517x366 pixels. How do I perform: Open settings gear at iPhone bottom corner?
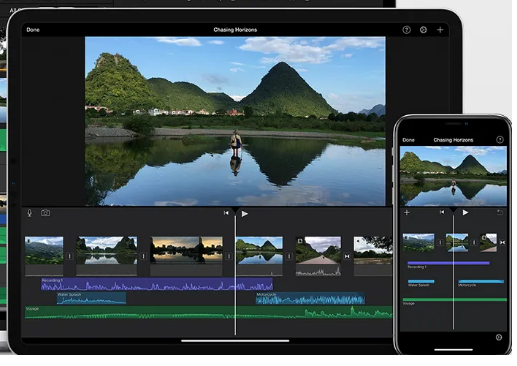499,337
